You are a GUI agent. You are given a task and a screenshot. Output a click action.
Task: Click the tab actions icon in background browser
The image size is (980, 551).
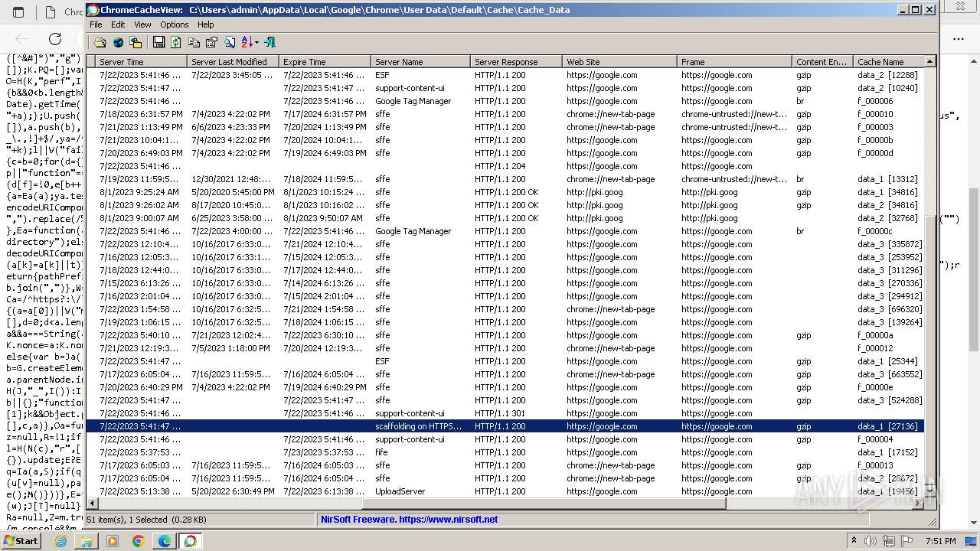pos(18,12)
